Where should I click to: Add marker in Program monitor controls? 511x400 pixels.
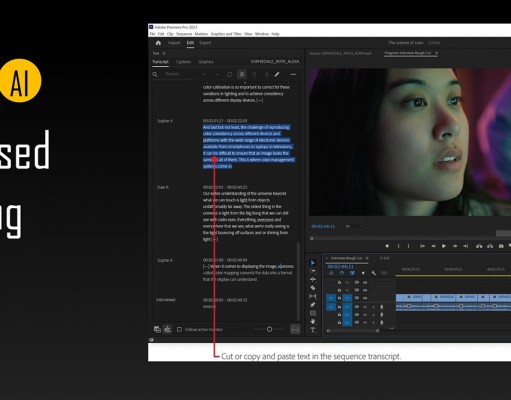387,246
